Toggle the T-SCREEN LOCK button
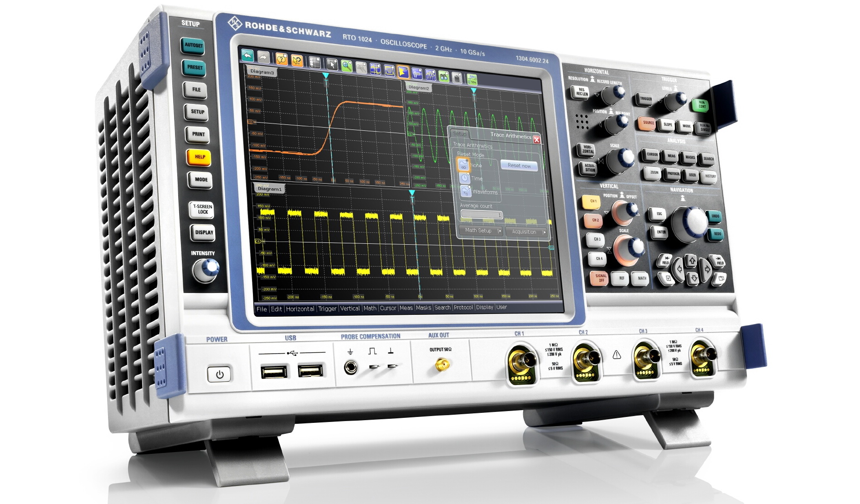Image resolution: width=860 pixels, height=504 pixels. tap(202, 209)
